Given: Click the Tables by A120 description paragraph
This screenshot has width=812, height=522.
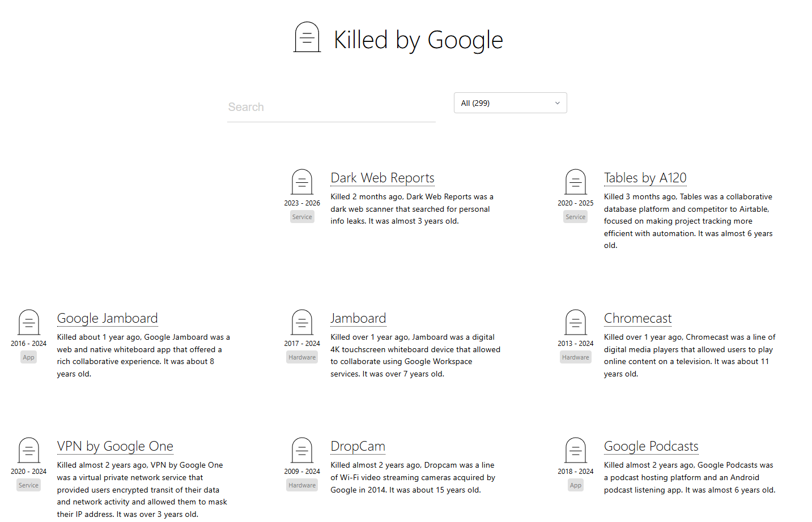Looking at the screenshot, I should [688, 221].
